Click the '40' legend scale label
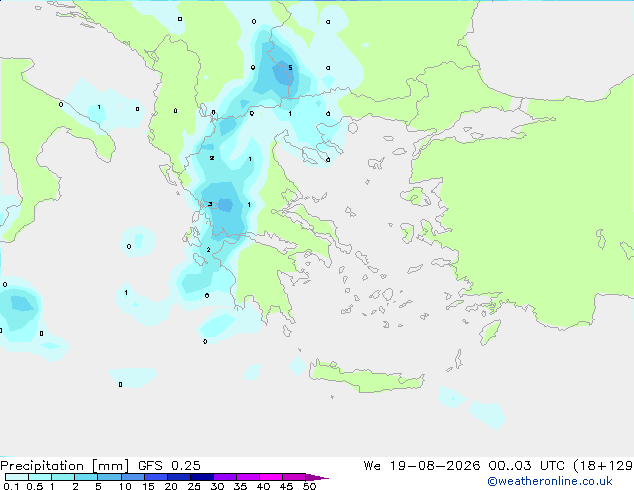The image size is (634, 490). click(x=263, y=486)
